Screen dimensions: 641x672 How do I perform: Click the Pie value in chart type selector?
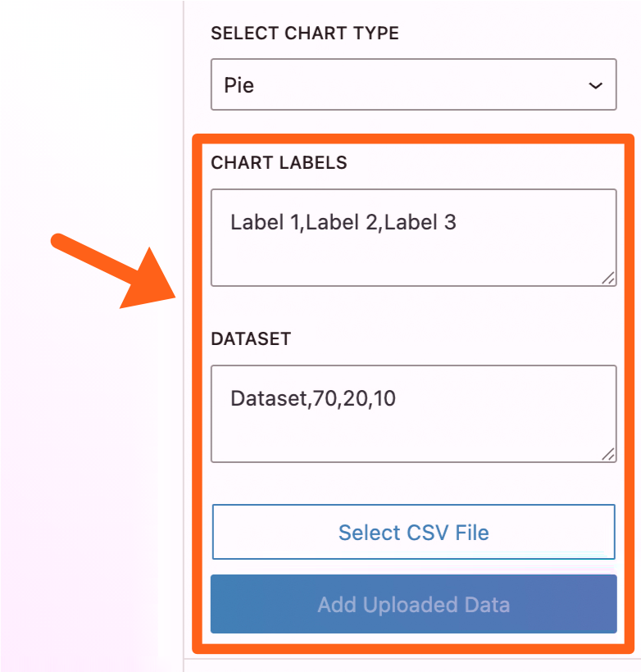(239, 85)
